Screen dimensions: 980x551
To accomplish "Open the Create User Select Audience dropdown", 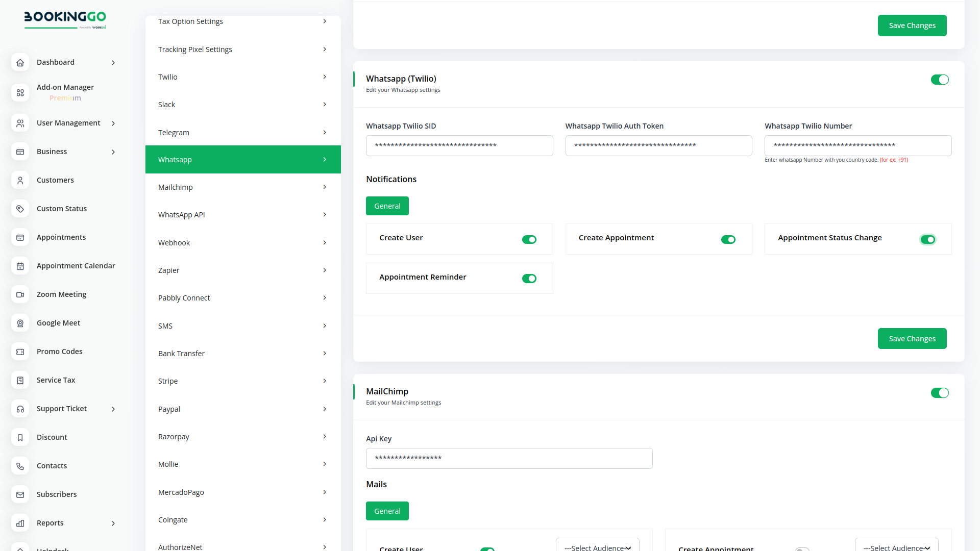I will [597, 546].
